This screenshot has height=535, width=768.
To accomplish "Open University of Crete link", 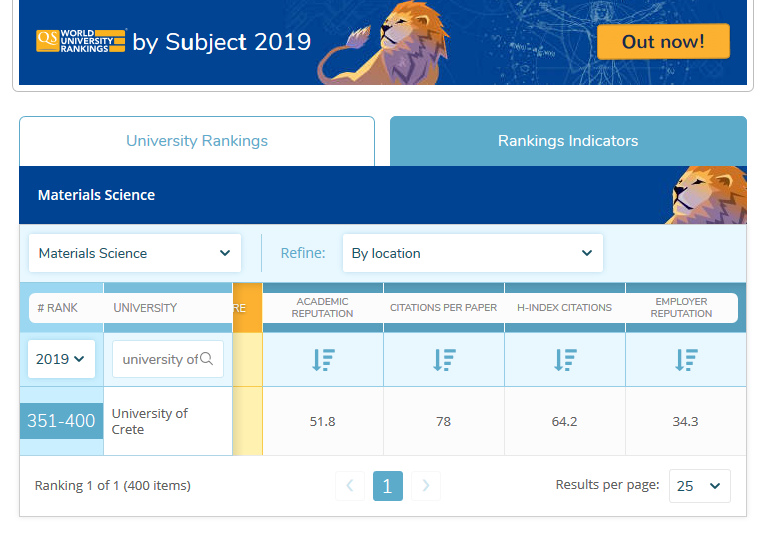I will pos(149,421).
